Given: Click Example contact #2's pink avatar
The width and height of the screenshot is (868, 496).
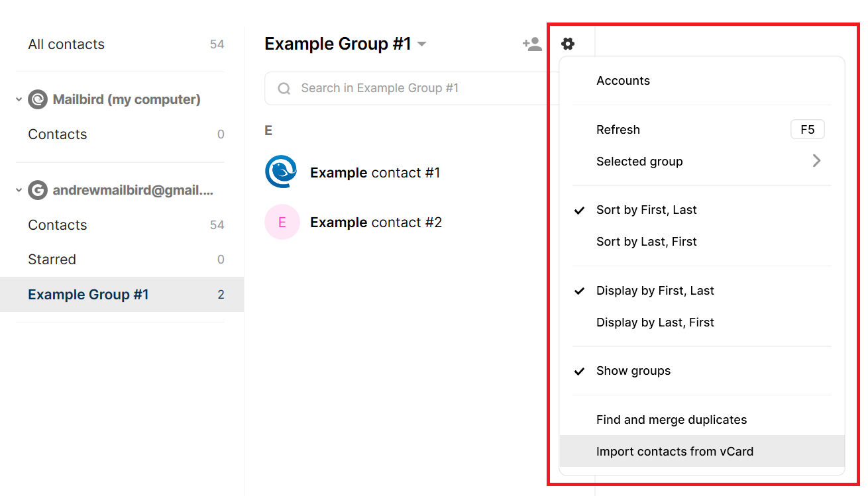Looking at the screenshot, I should pos(282,221).
